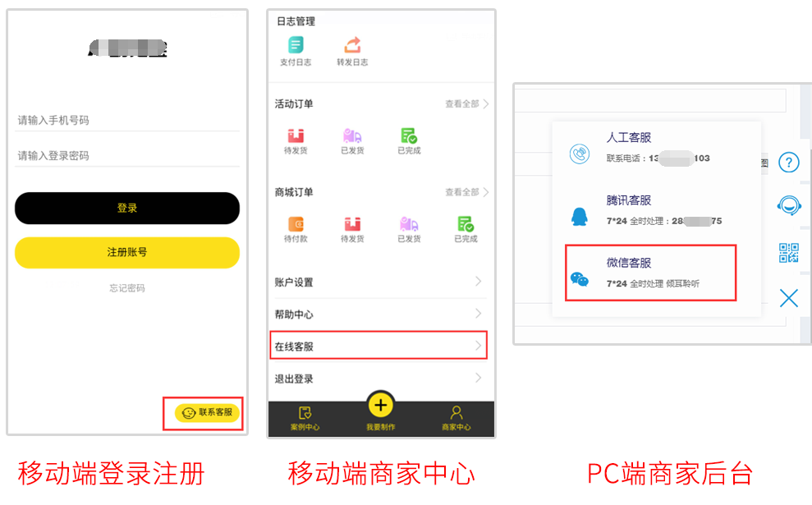This screenshot has height=505, width=812.
Task: Open 待付款 under 商城订单
Action: coord(296,229)
